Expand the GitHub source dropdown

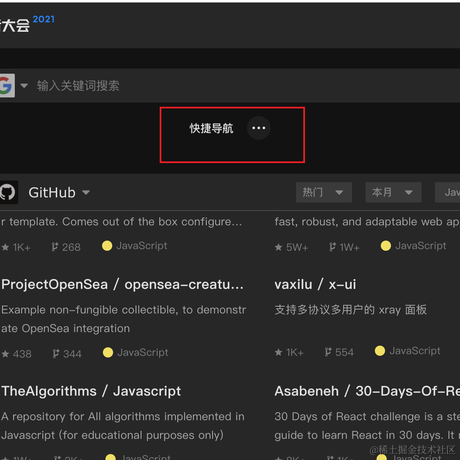pos(86,192)
